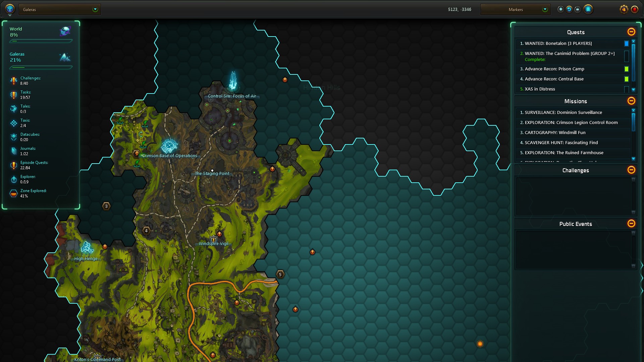This screenshot has width=644, height=362.
Task: Toggle the ghost mode icon
Action: tap(588, 9)
